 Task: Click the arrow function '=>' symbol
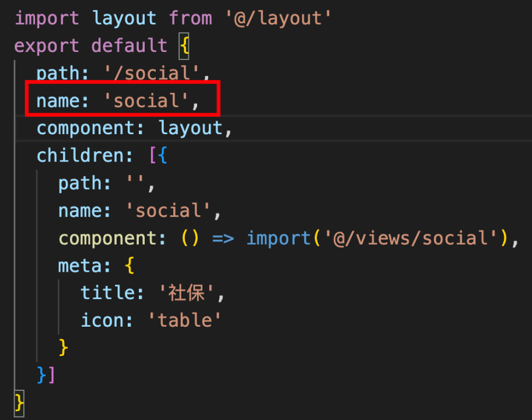pyautogui.click(x=223, y=238)
